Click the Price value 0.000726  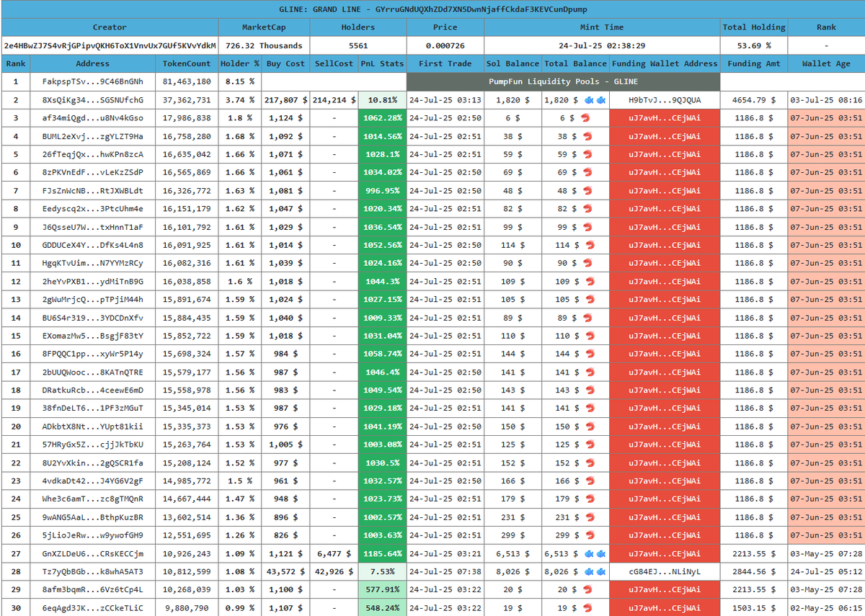point(445,45)
